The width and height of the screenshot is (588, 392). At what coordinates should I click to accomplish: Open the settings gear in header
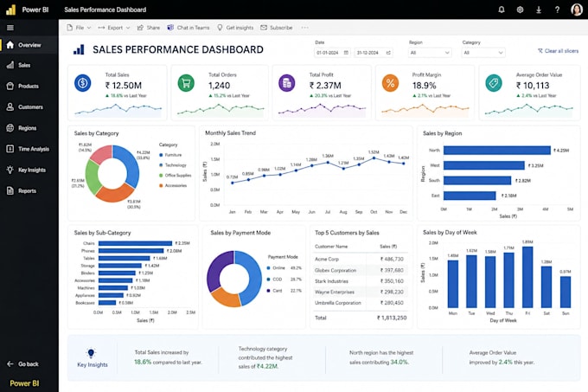520,10
